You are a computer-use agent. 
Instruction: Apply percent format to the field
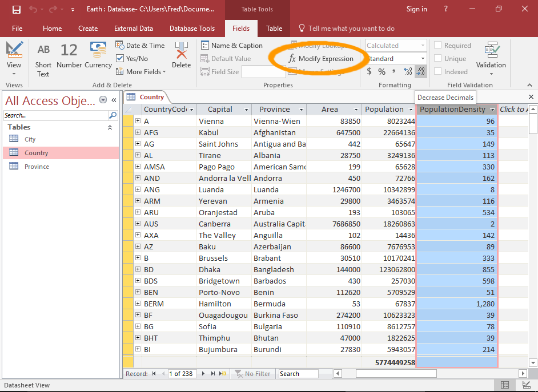tap(382, 72)
